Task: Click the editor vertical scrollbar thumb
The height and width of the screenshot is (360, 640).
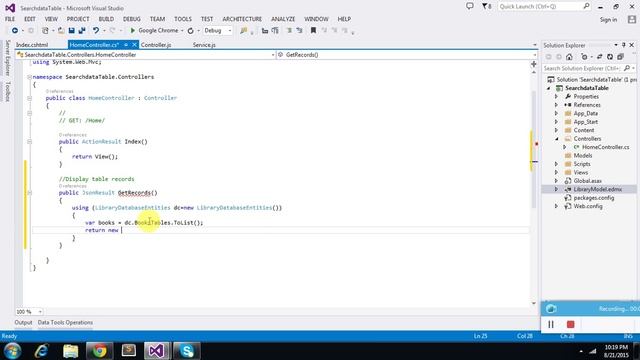Action: [x=534, y=149]
